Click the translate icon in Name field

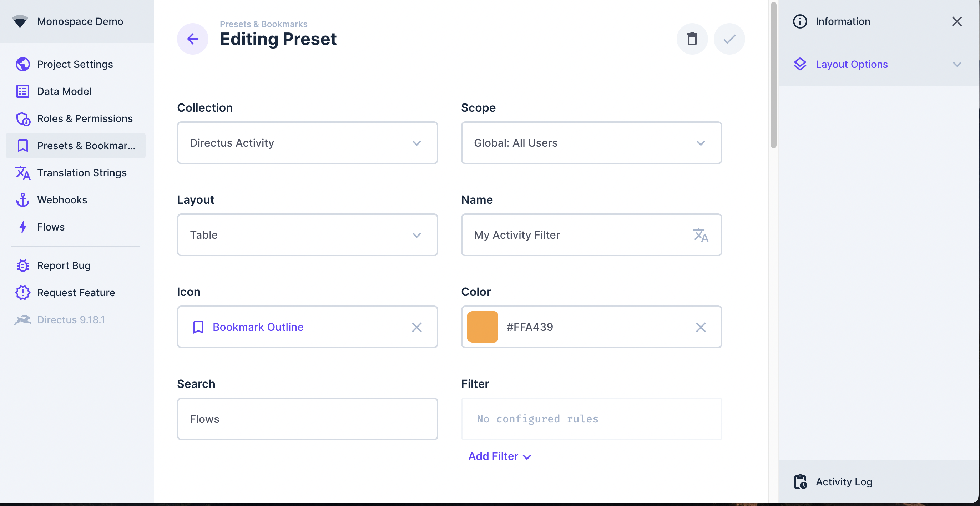tap(700, 235)
